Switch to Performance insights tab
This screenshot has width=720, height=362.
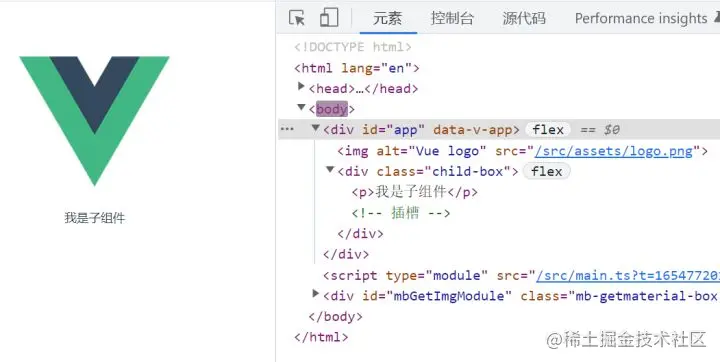(641, 18)
